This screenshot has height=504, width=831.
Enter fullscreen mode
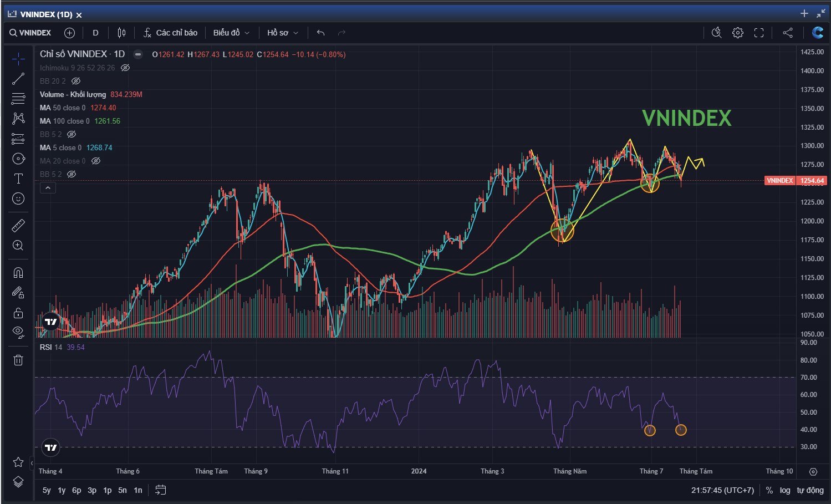pos(759,33)
